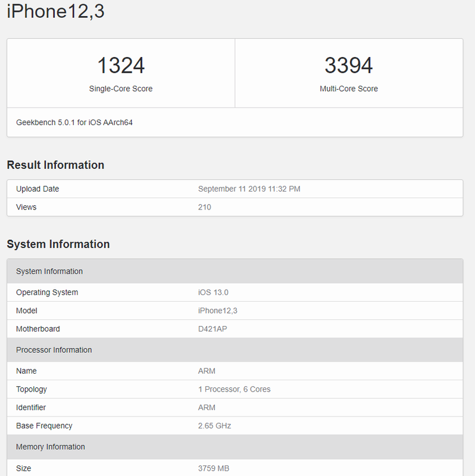The width and height of the screenshot is (475, 476).
Task: Click the Motherboard label
Action: tap(38, 329)
